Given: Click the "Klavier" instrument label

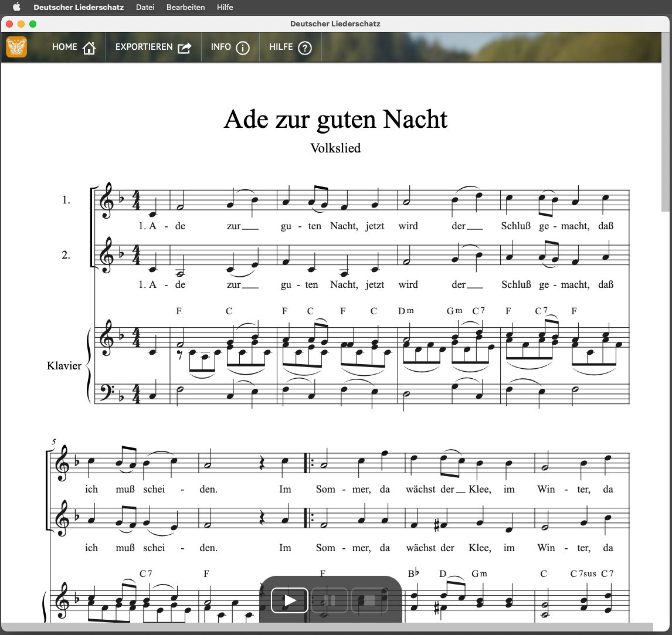Looking at the screenshot, I should pyautogui.click(x=64, y=365).
